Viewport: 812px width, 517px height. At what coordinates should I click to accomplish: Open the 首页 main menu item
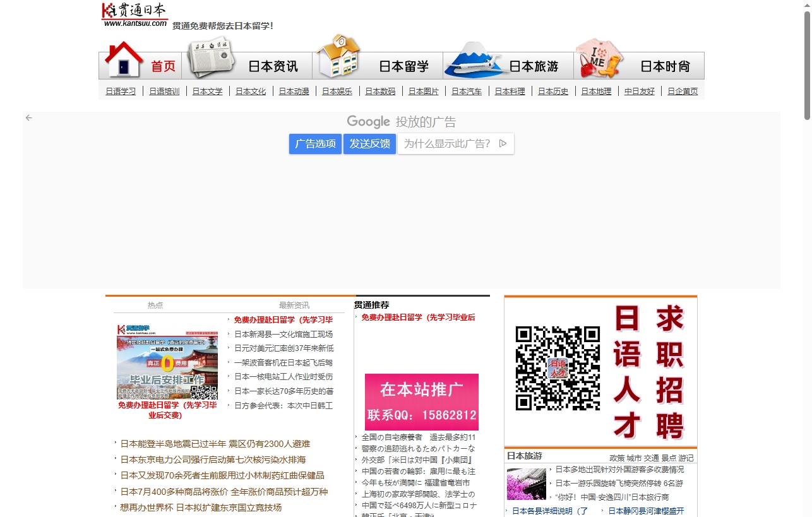click(x=163, y=66)
